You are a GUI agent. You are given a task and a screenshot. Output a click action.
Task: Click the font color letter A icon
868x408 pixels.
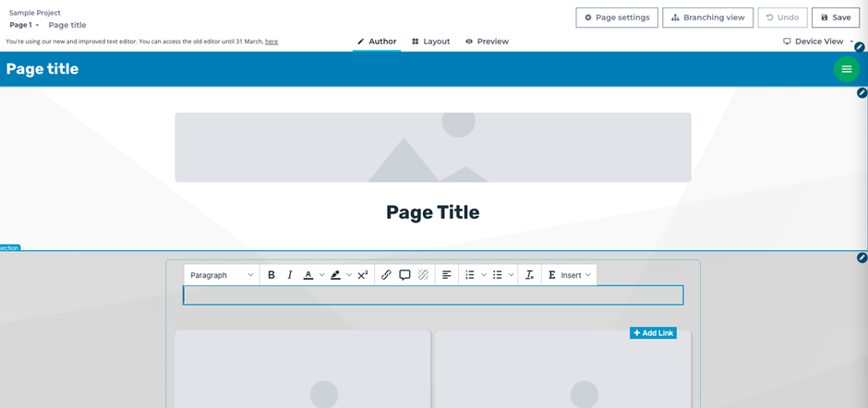308,275
